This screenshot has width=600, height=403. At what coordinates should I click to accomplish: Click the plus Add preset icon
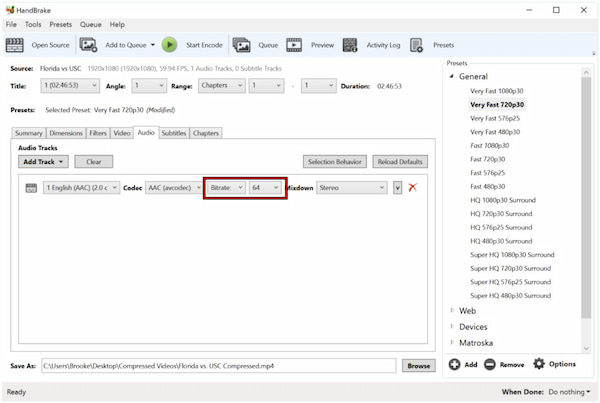(x=454, y=364)
